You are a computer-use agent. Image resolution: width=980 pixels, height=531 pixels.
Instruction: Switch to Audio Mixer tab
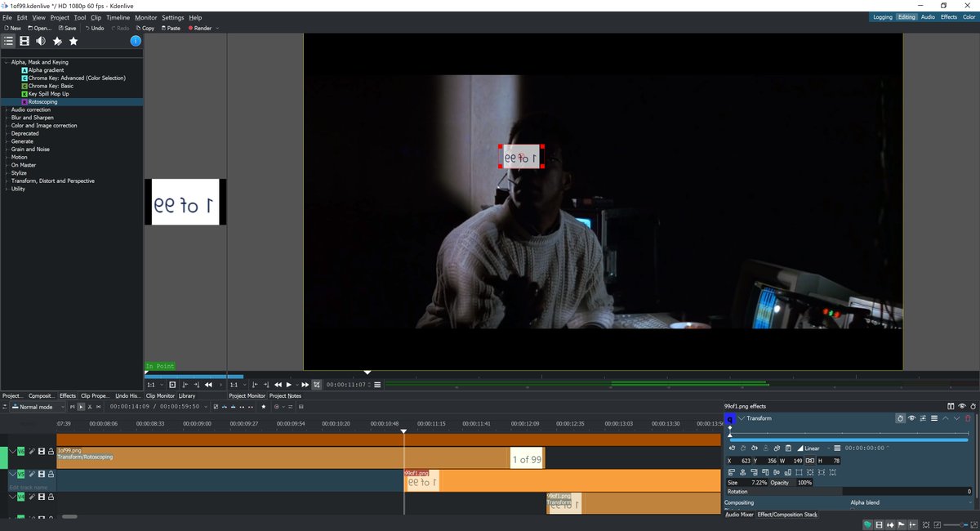pos(739,515)
